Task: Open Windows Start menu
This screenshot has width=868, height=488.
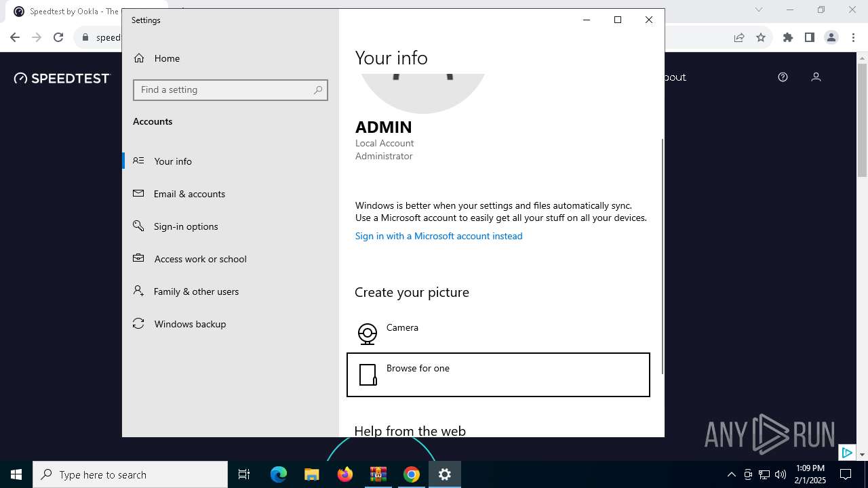Action: coord(16,474)
